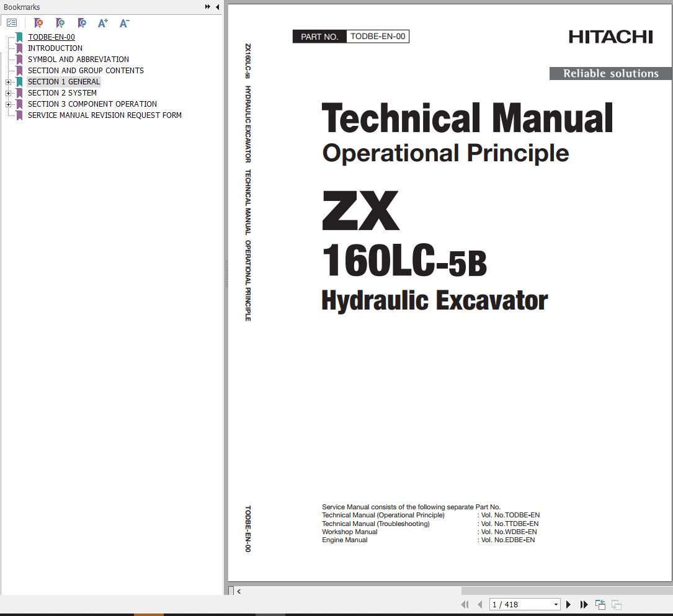The width and height of the screenshot is (673, 616).
Task: Open SECTION AND GROUP CONTENTS bookmark
Action: point(86,70)
